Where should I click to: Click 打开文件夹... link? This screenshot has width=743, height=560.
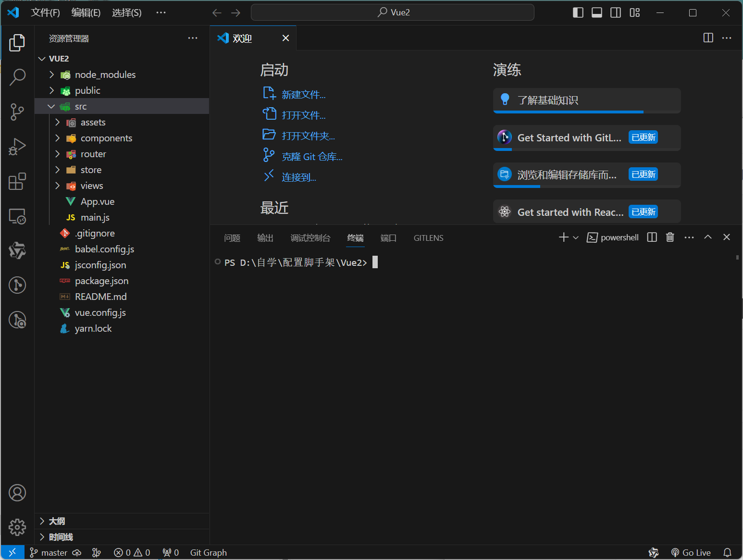pyautogui.click(x=308, y=136)
